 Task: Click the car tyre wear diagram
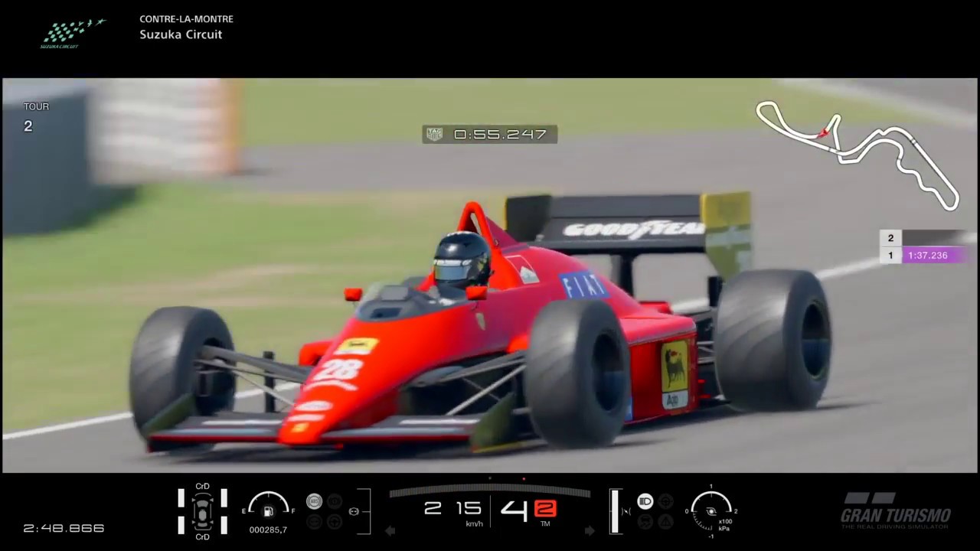click(x=202, y=510)
